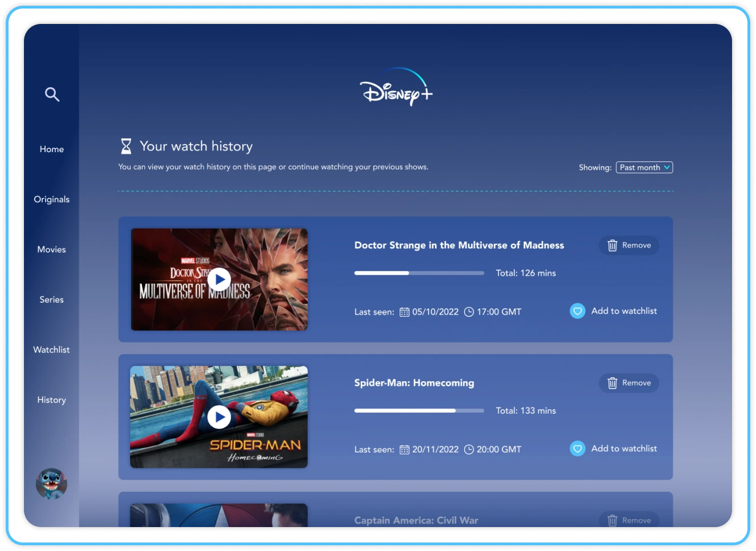Viewport: 756px width, 551px height.
Task: Open the Captain America: Civil War thumbnail
Action: [219, 516]
